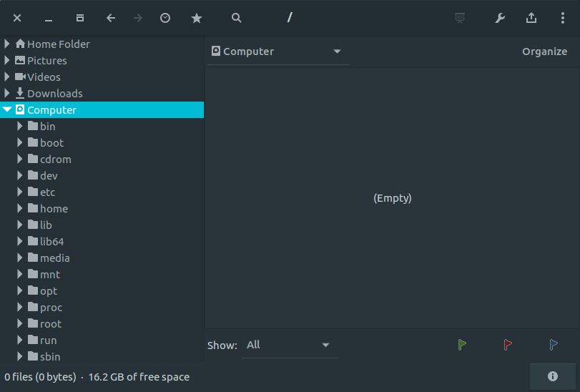The image size is (580, 392).
Task: Toggle the blue flag filter
Action: (x=554, y=345)
